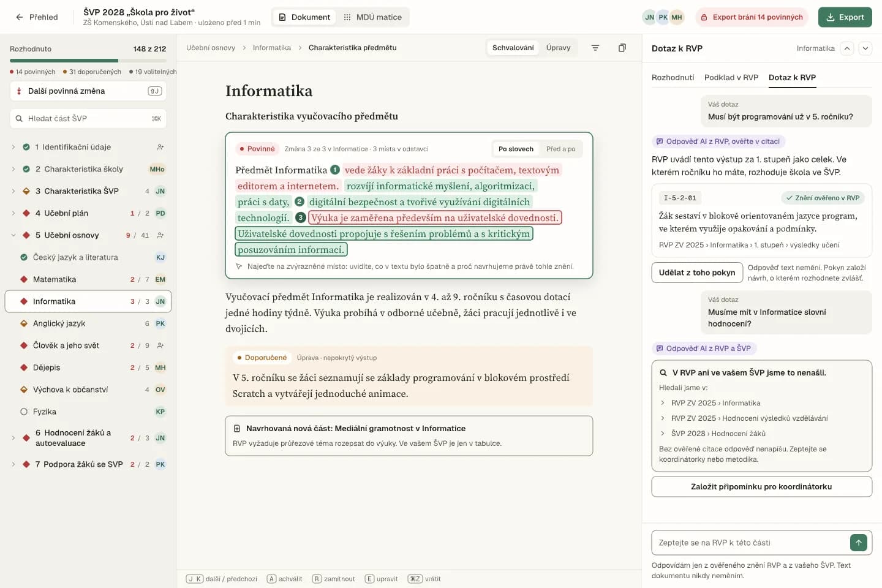Send the RVP question with the arrow button
This screenshot has width=882, height=588.
(x=858, y=543)
